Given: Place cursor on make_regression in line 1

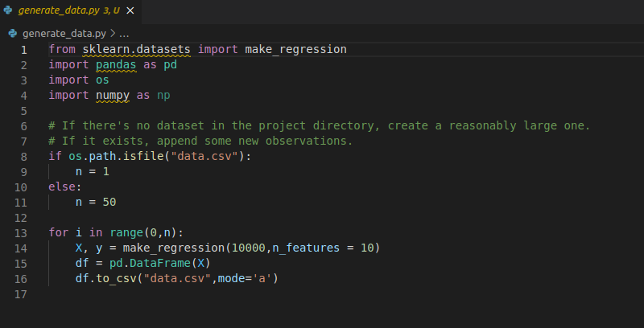Looking at the screenshot, I should tap(295, 50).
